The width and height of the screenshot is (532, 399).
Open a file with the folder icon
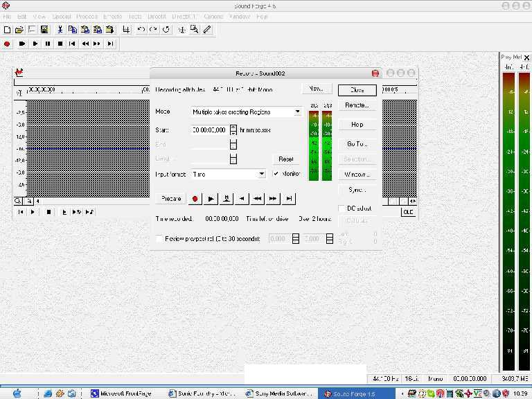click(19, 30)
